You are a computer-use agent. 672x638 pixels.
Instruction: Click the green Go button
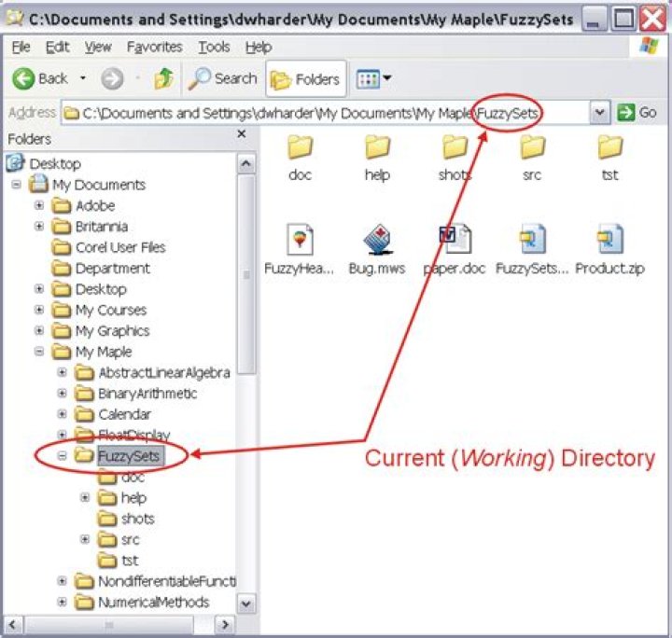click(x=637, y=113)
